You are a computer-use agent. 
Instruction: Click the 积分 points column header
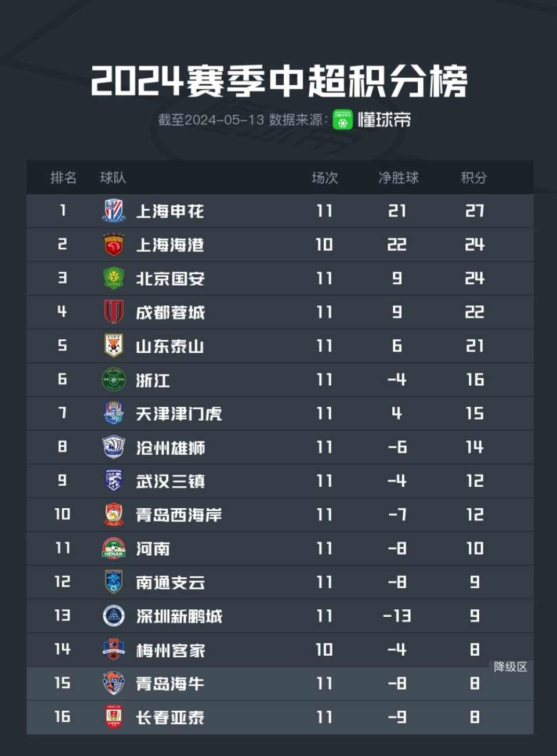click(473, 178)
